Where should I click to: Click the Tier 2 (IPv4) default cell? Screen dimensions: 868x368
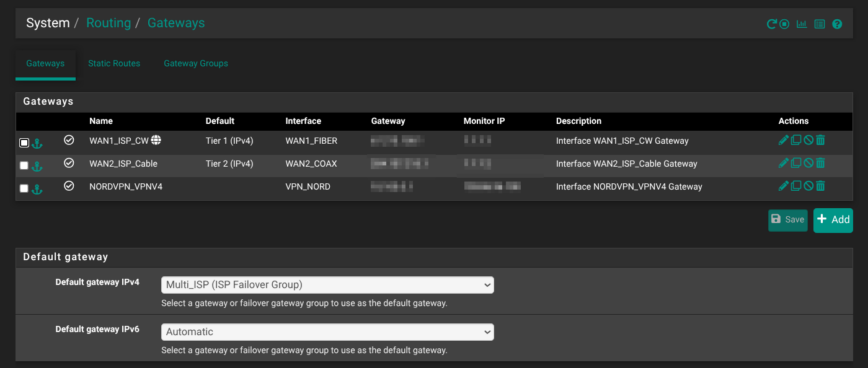click(229, 164)
